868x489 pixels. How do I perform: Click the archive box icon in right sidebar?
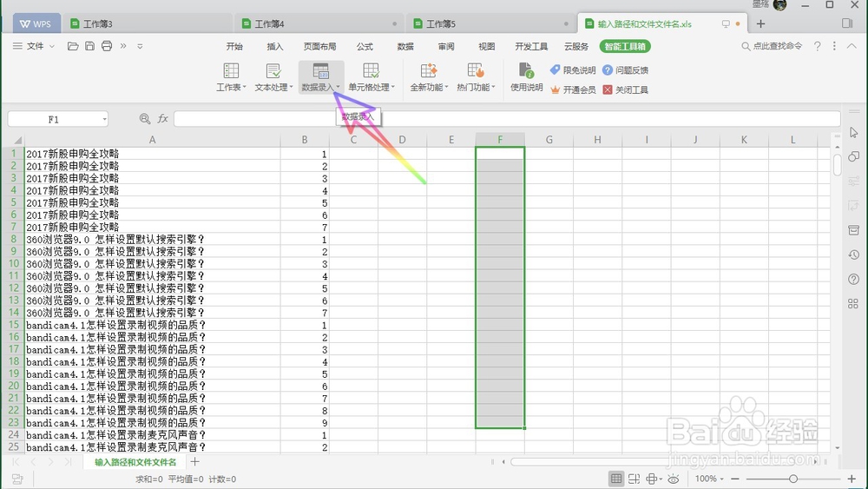click(853, 230)
